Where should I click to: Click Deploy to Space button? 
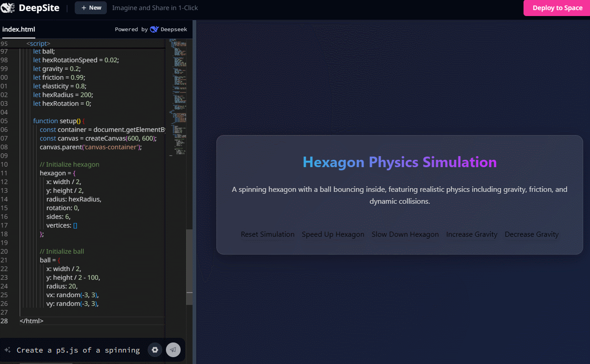tap(557, 8)
